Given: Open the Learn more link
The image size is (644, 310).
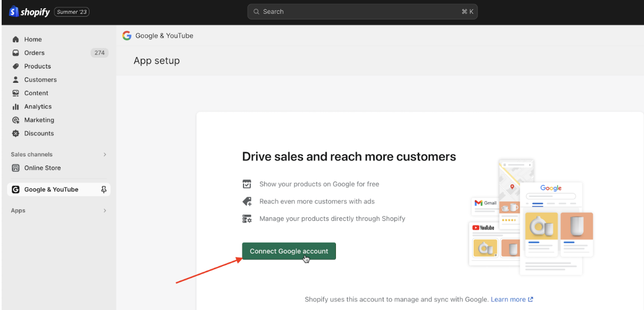Looking at the screenshot, I should click(508, 299).
